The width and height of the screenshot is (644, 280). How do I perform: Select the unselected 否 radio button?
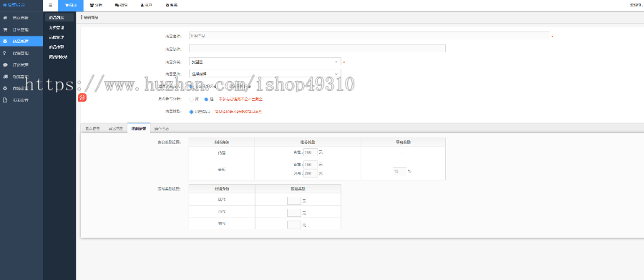(191, 100)
